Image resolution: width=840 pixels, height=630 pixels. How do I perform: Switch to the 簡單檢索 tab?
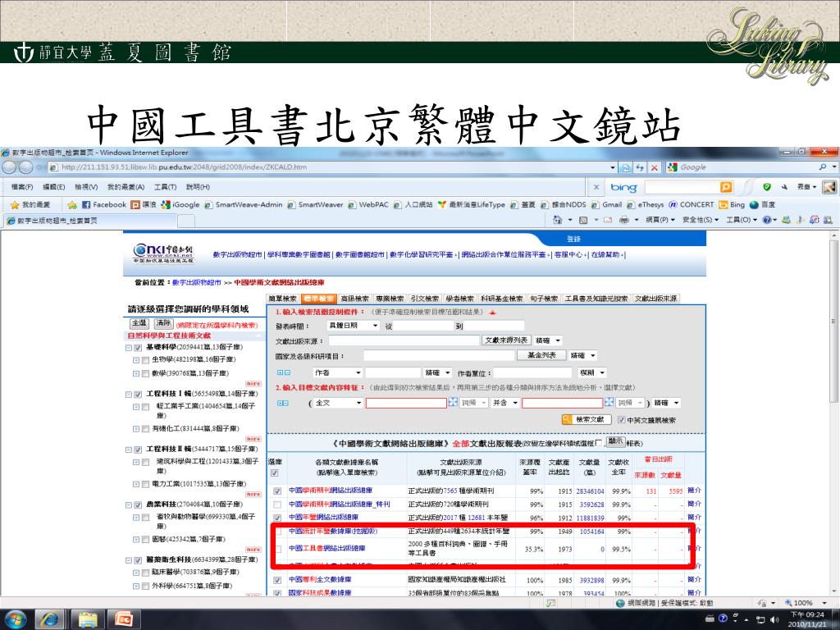coord(283,299)
